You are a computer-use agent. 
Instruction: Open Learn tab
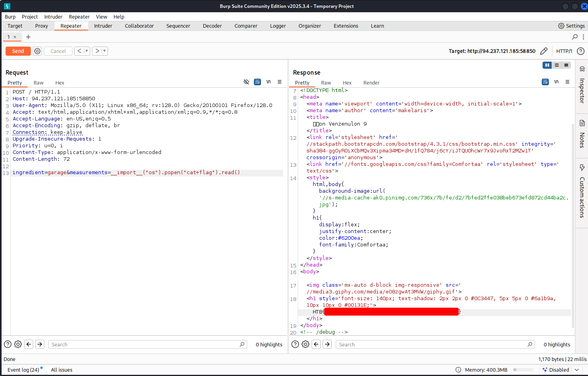(x=377, y=26)
